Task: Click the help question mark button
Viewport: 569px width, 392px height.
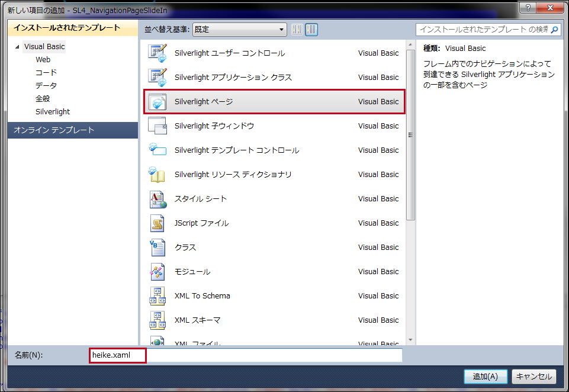Action: coord(528,8)
